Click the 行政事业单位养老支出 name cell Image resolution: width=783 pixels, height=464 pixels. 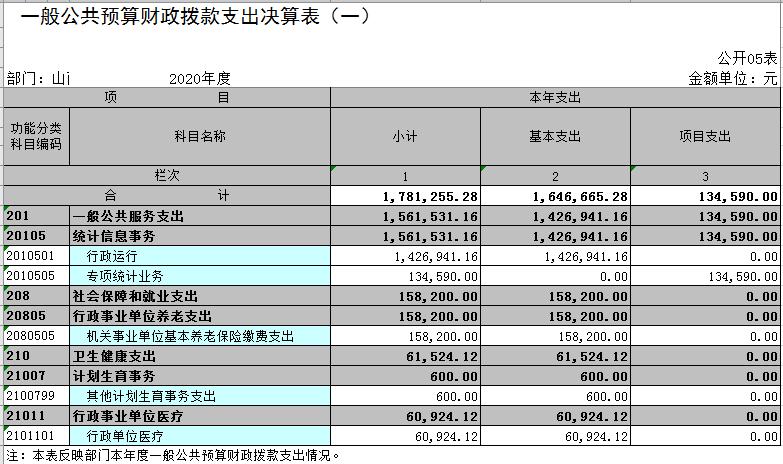pos(200,316)
